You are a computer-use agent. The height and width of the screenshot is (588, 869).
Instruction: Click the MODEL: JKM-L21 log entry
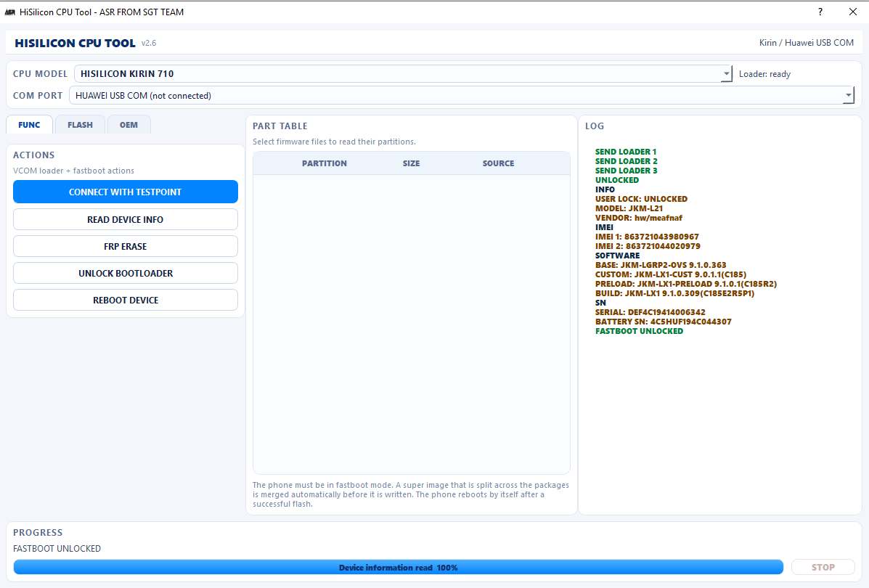tap(629, 208)
